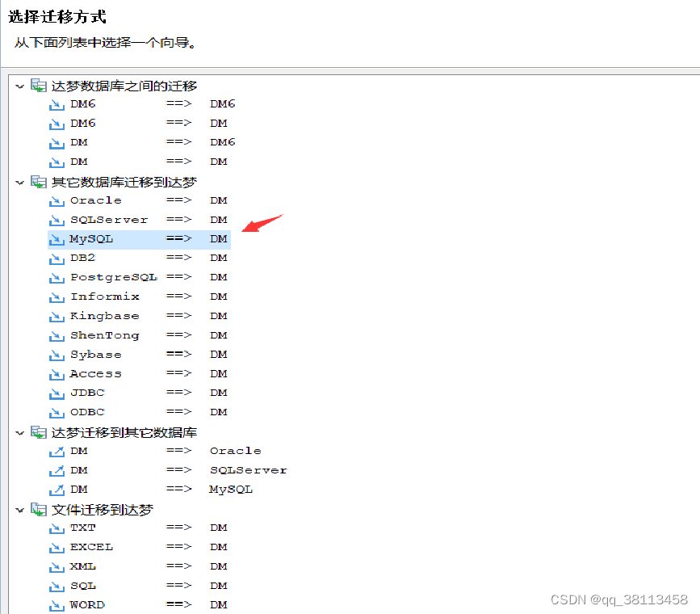This screenshot has width=700, height=614.
Task: Click the DM6 ==> DM import icon
Action: (57, 124)
